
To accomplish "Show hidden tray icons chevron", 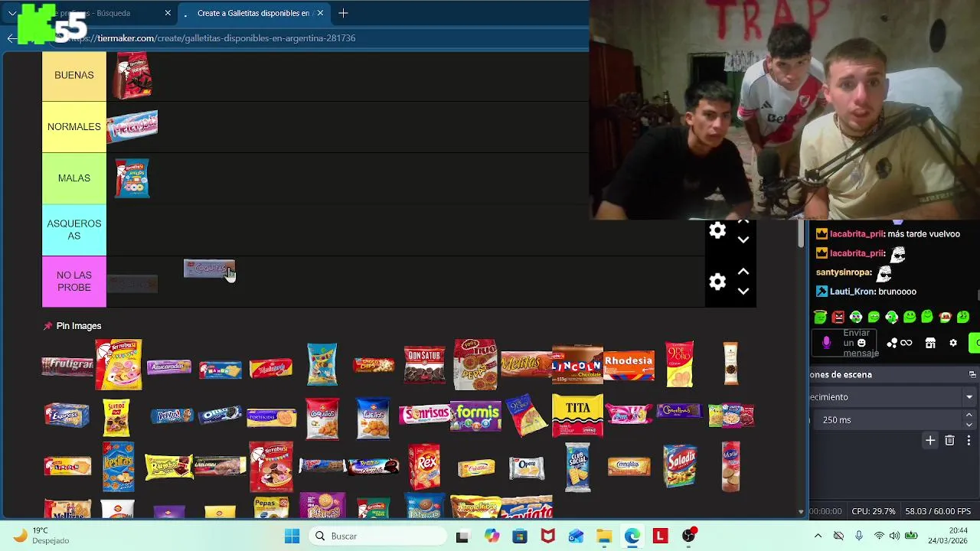I will [818, 536].
